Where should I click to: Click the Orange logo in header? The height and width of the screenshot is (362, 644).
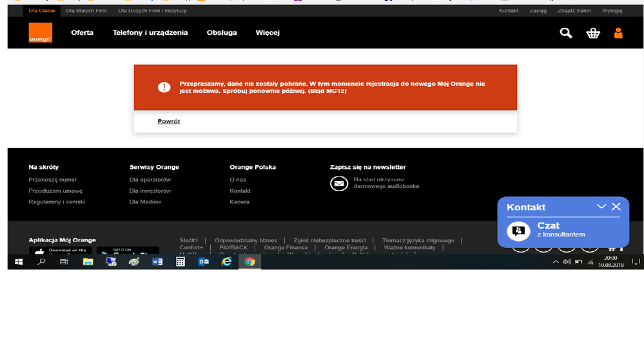pyautogui.click(x=40, y=33)
